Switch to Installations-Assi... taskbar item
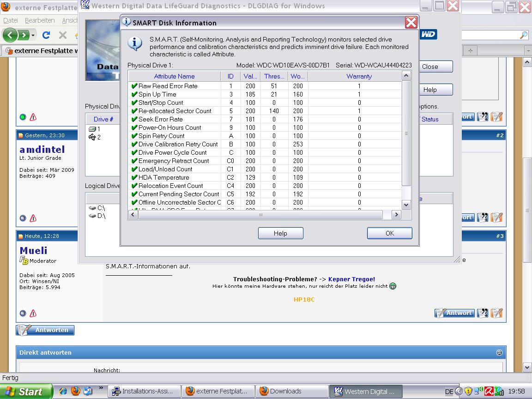 pos(144,391)
